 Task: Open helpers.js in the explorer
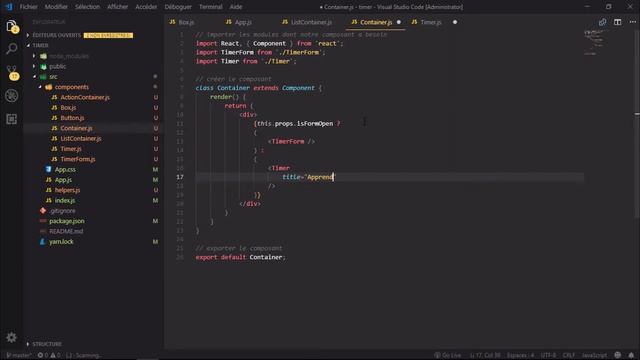[x=67, y=190]
